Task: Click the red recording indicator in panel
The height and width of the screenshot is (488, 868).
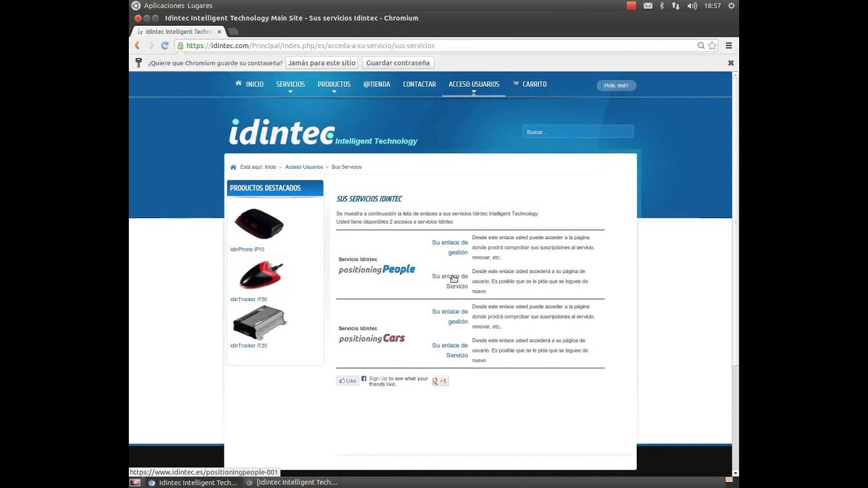Action: [631, 5]
